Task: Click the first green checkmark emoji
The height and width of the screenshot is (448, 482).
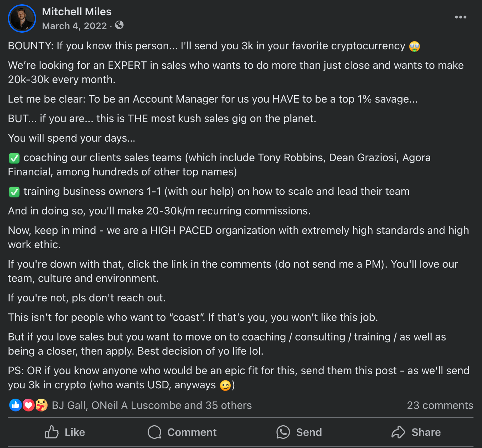Action: click(x=14, y=158)
